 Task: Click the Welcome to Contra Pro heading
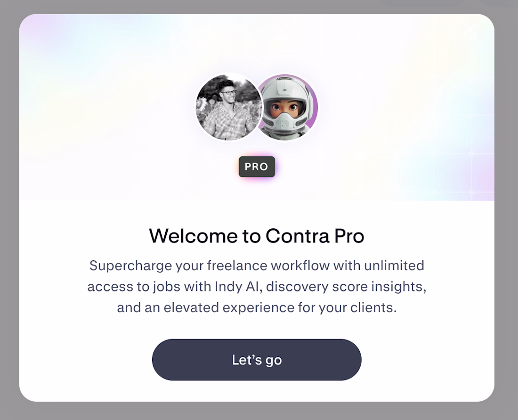pyautogui.click(x=257, y=236)
